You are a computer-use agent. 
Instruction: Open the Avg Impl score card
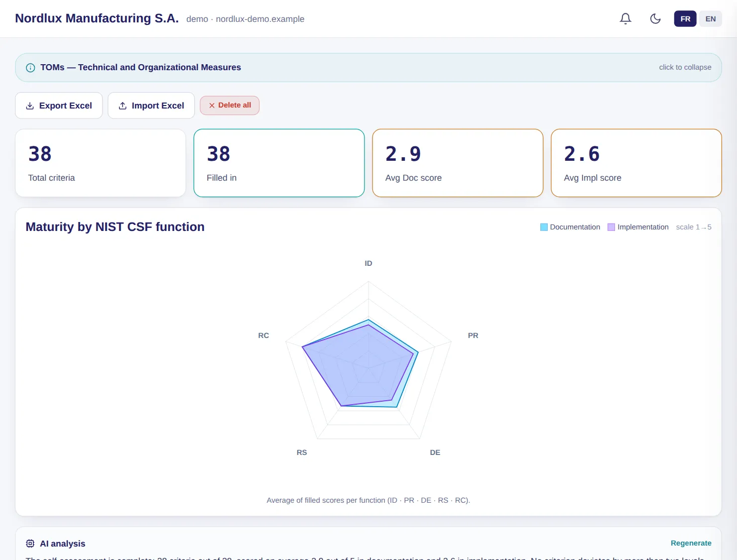coord(636,163)
